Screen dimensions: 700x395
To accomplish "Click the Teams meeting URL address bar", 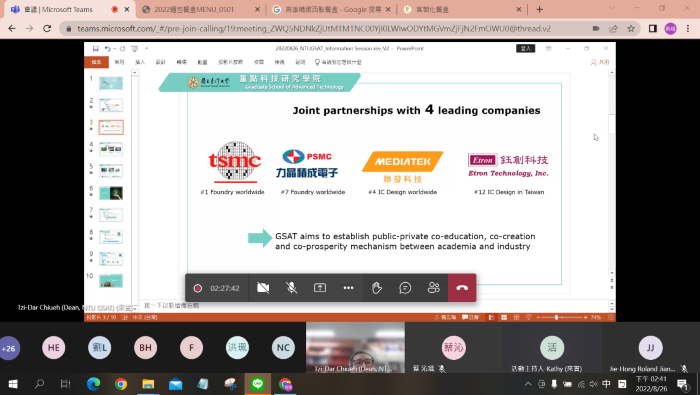I will tap(314, 29).
